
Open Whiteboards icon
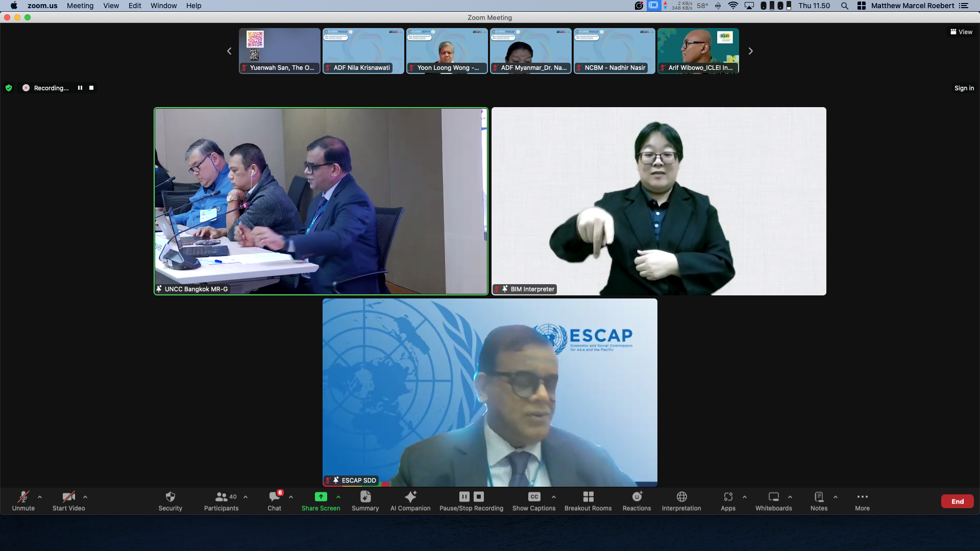pos(774,496)
